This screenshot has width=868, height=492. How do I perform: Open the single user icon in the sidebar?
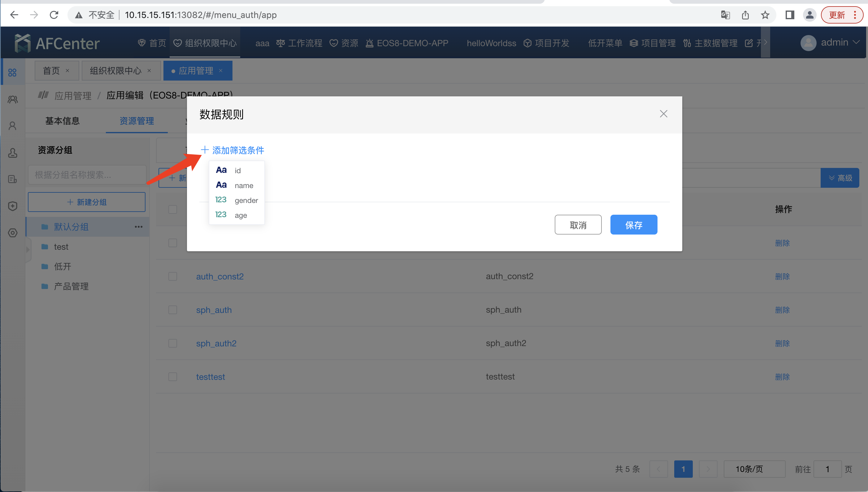[x=12, y=125]
